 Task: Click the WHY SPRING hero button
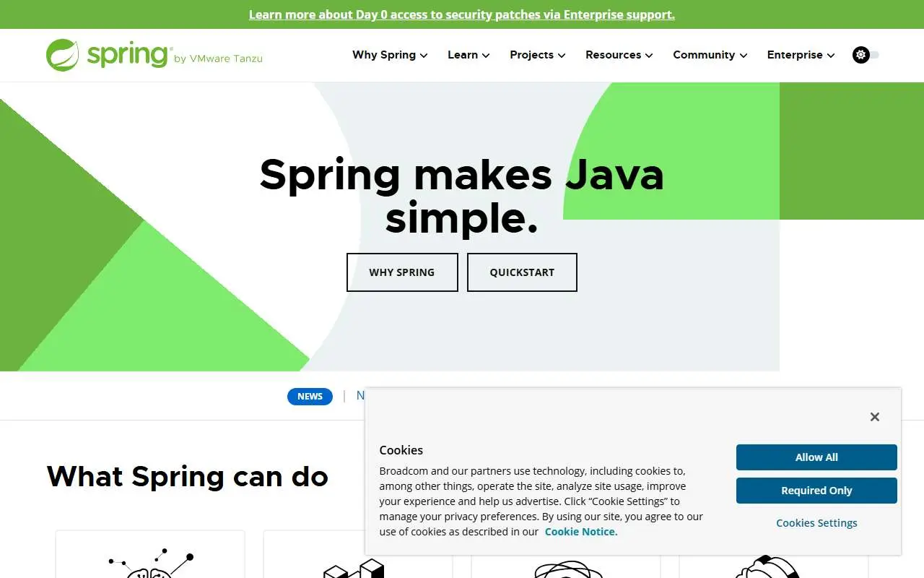pos(402,272)
